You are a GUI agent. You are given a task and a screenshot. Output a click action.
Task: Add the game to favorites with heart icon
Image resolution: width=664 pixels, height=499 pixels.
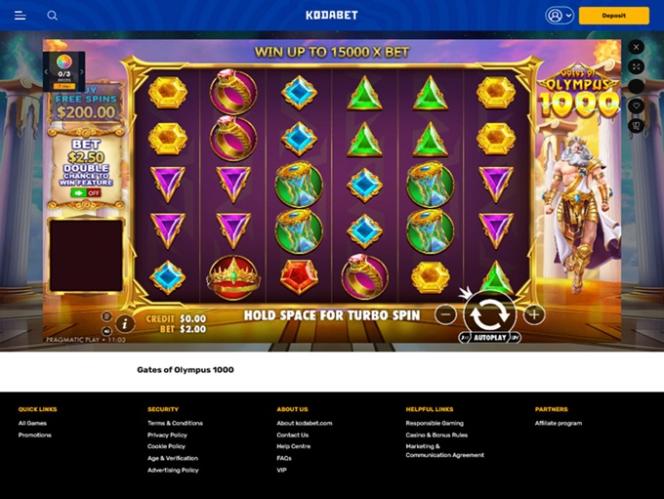click(x=636, y=106)
